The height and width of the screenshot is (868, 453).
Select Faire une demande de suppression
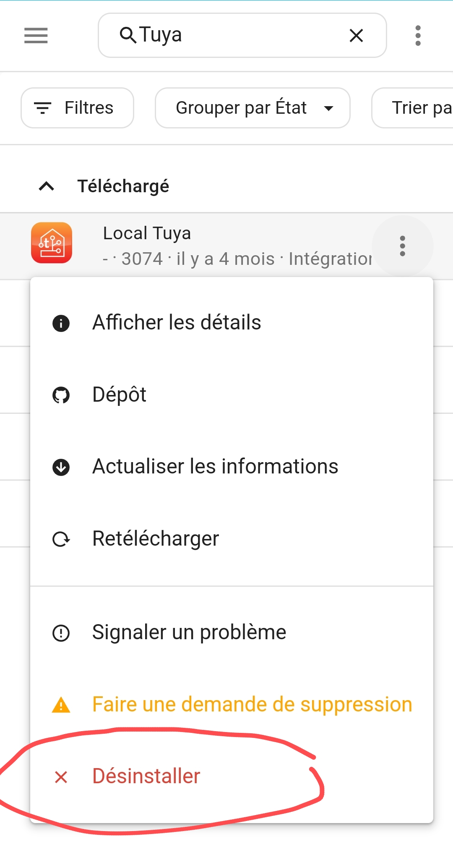(x=252, y=705)
